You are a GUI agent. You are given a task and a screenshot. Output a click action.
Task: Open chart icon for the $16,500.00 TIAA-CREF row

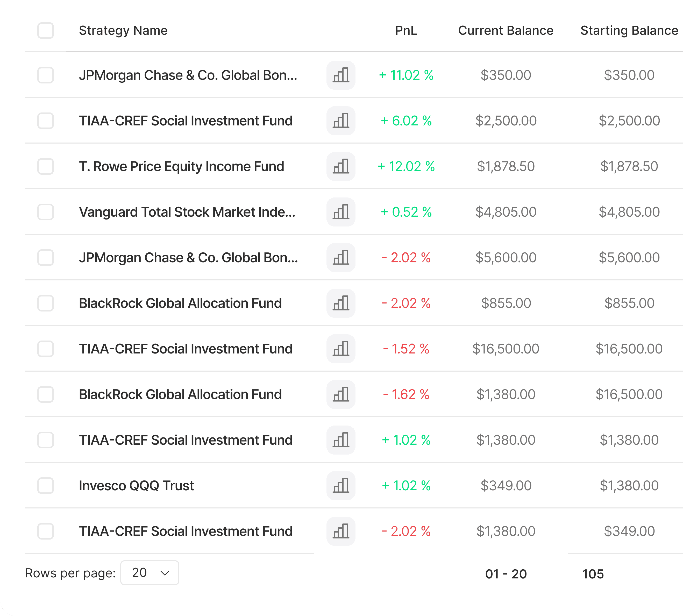(340, 349)
